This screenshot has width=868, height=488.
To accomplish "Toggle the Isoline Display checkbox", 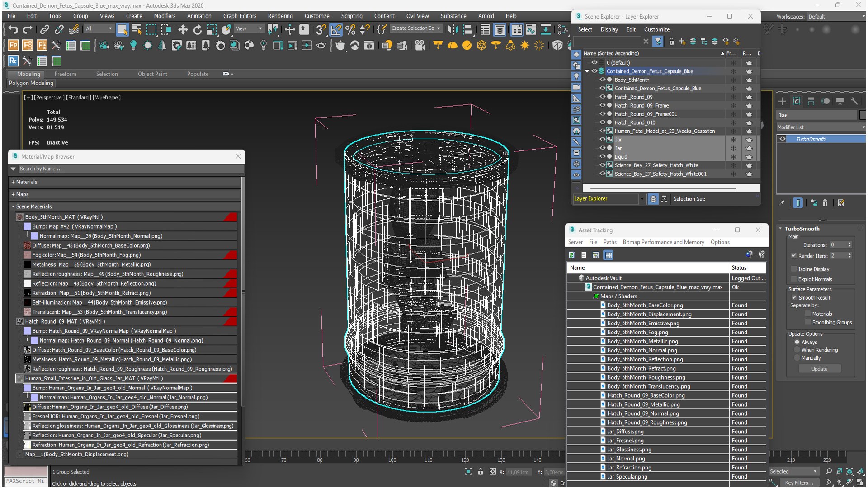I will click(x=793, y=269).
